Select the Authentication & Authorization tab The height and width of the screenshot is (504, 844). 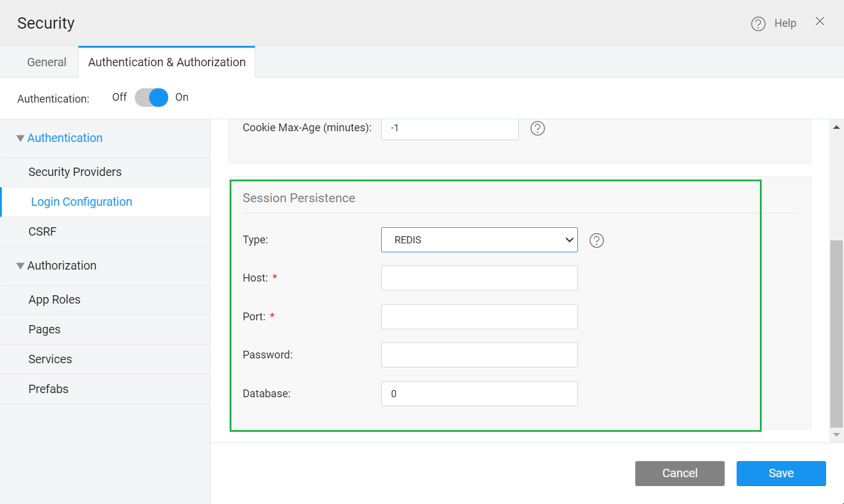166,61
